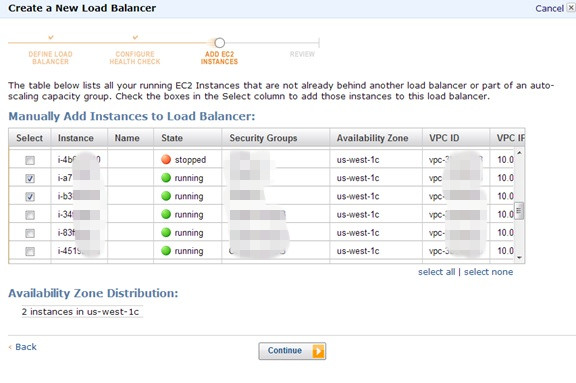The width and height of the screenshot is (576, 383).
Task: Click the VPC ID column header
Action: (x=456, y=138)
